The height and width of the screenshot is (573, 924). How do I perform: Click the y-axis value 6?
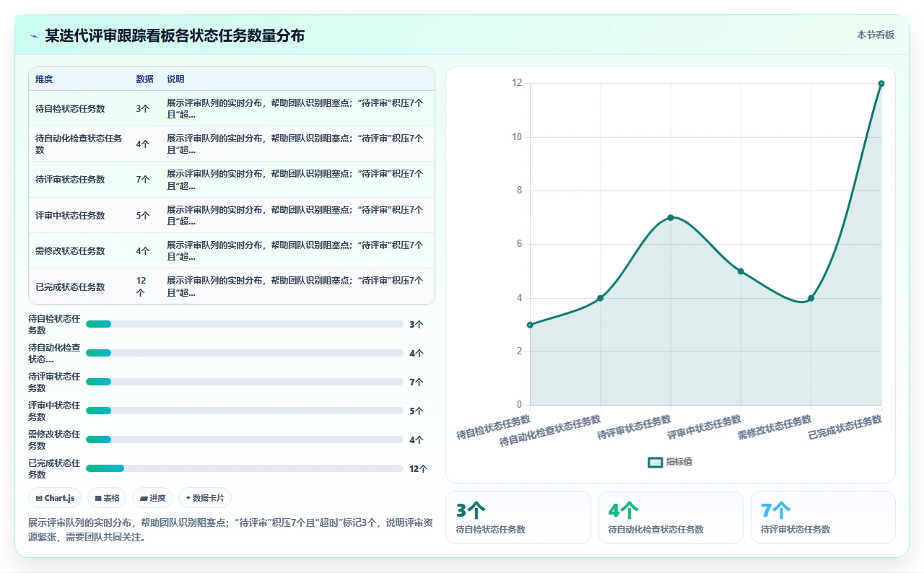pyautogui.click(x=519, y=244)
